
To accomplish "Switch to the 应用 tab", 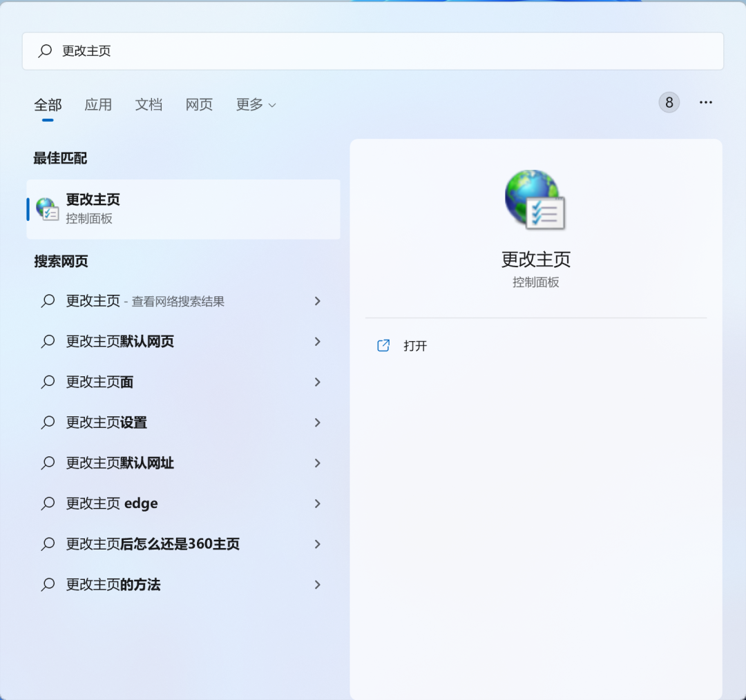I will coord(98,105).
